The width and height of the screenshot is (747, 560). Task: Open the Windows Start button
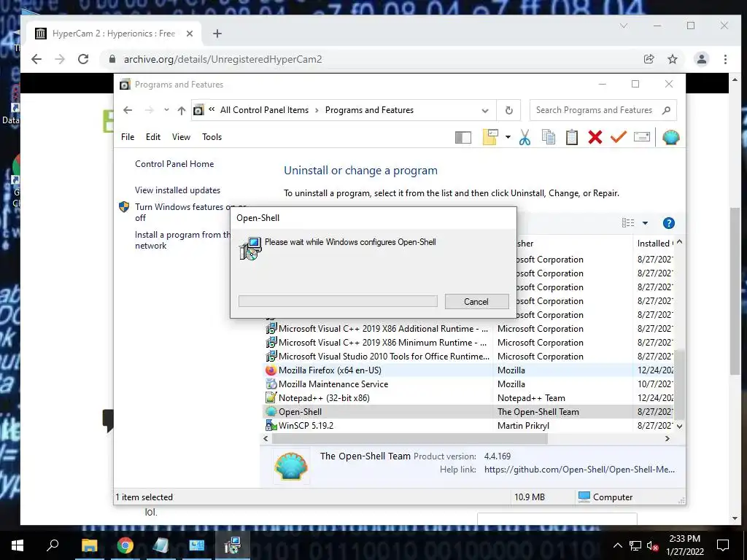click(x=18, y=545)
